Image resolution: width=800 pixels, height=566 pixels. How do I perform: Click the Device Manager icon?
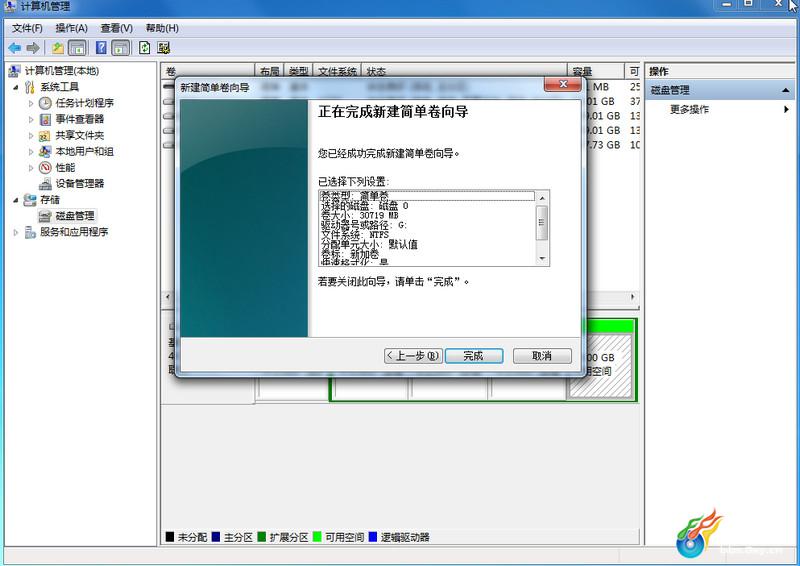point(45,184)
